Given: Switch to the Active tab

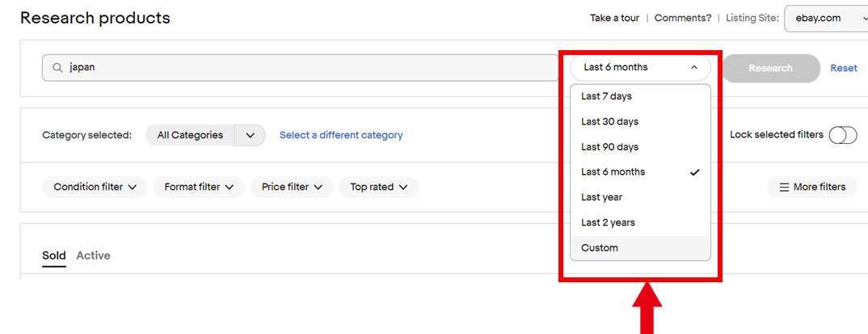Looking at the screenshot, I should tap(93, 256).
